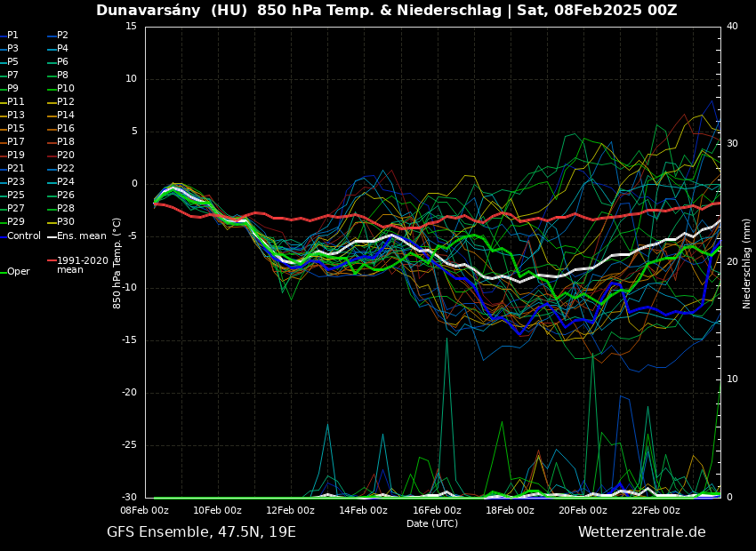Select the P29 legend entry
This screenshot has height=551, width=756.
pyautogui.click(x=16, y=222)
